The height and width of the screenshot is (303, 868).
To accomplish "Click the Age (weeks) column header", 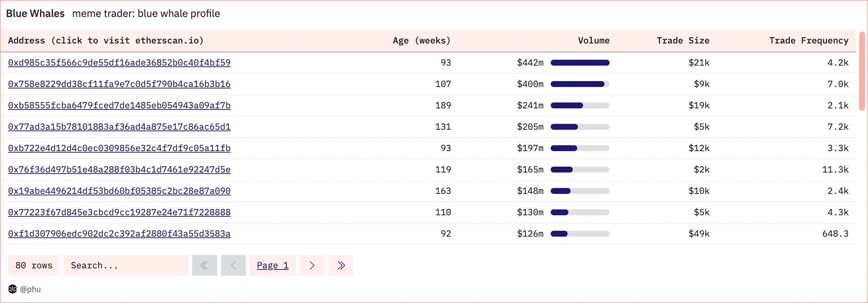I will pos(421,41).
